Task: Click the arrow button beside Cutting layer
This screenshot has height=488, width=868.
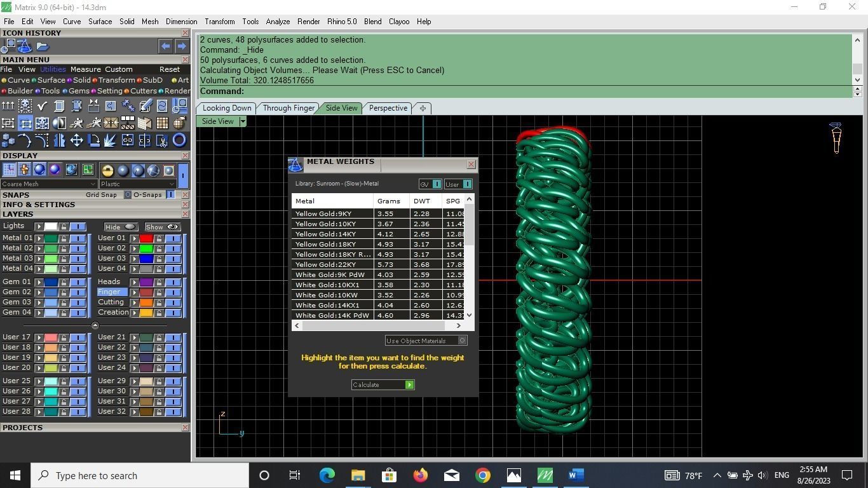Action: point(134,302)
